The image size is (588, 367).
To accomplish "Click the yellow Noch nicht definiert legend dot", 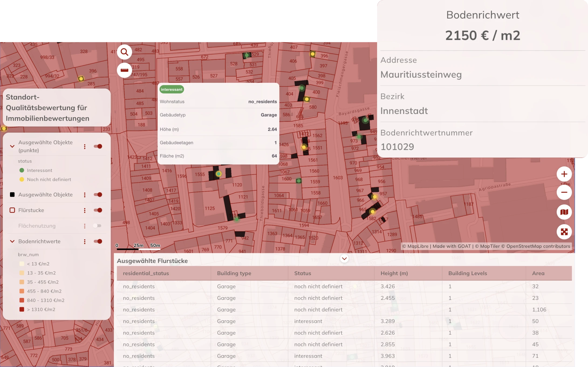I will [x=22, y=179].
